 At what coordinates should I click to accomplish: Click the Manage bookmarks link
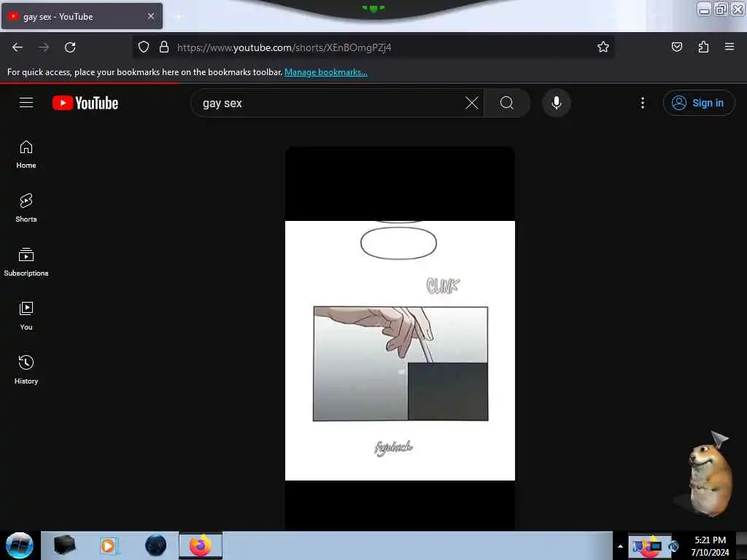pyautogui.click(x=326, y=72)
